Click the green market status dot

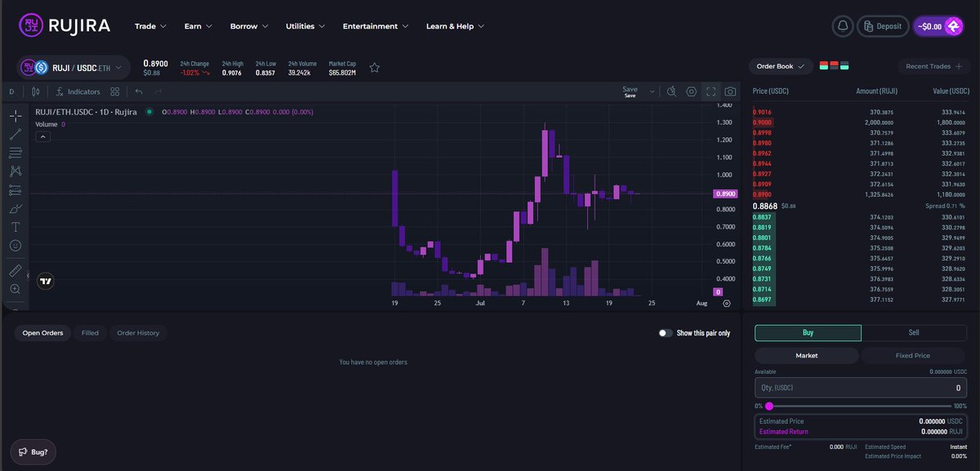149,112
